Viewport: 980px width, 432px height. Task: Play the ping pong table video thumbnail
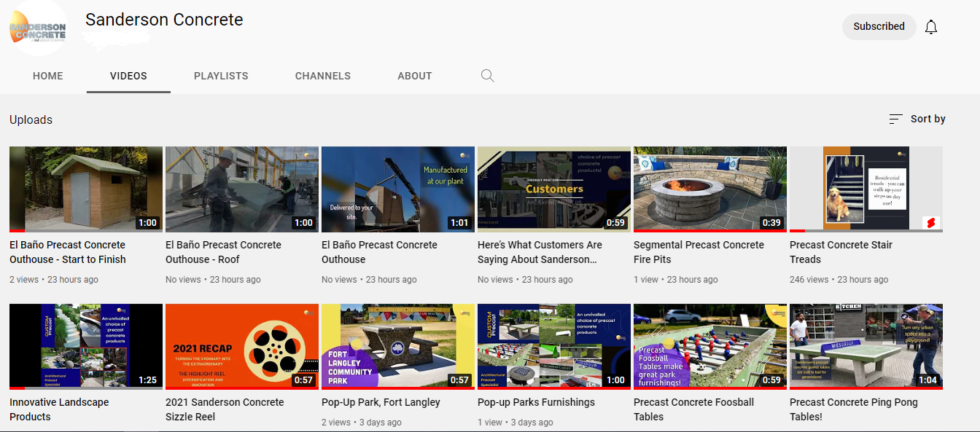point(866,347)
